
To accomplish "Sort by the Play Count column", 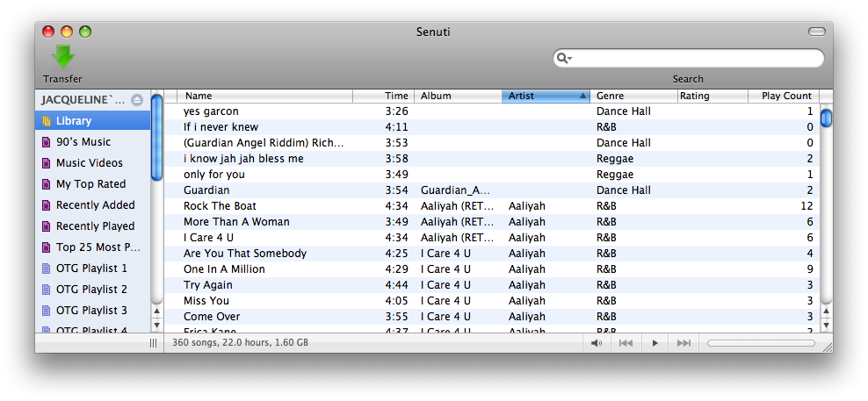I will pos(785,96).
